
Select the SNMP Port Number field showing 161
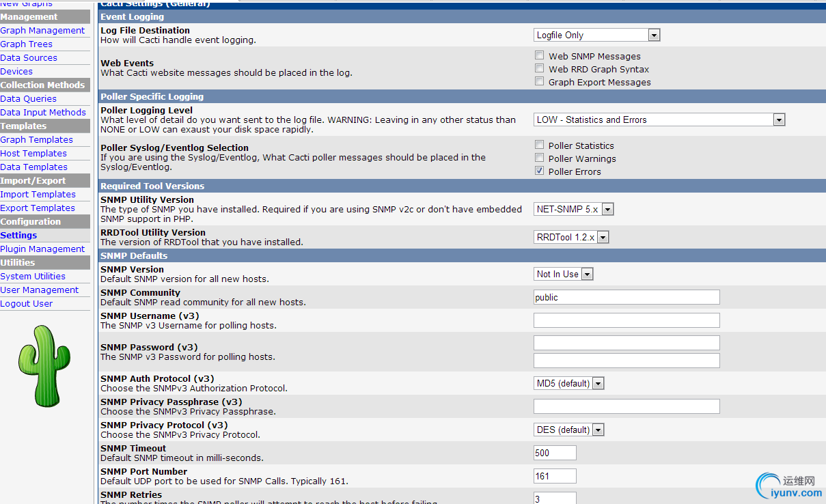point(555,476)
